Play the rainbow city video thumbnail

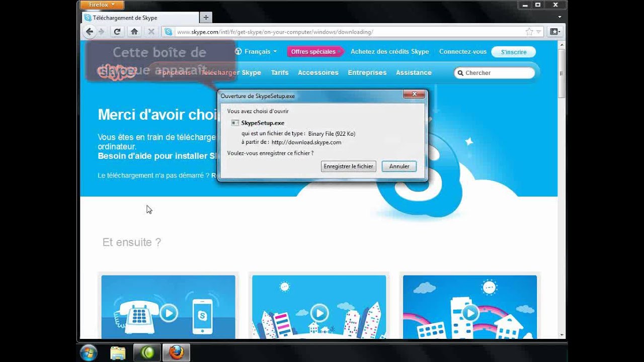470,314
